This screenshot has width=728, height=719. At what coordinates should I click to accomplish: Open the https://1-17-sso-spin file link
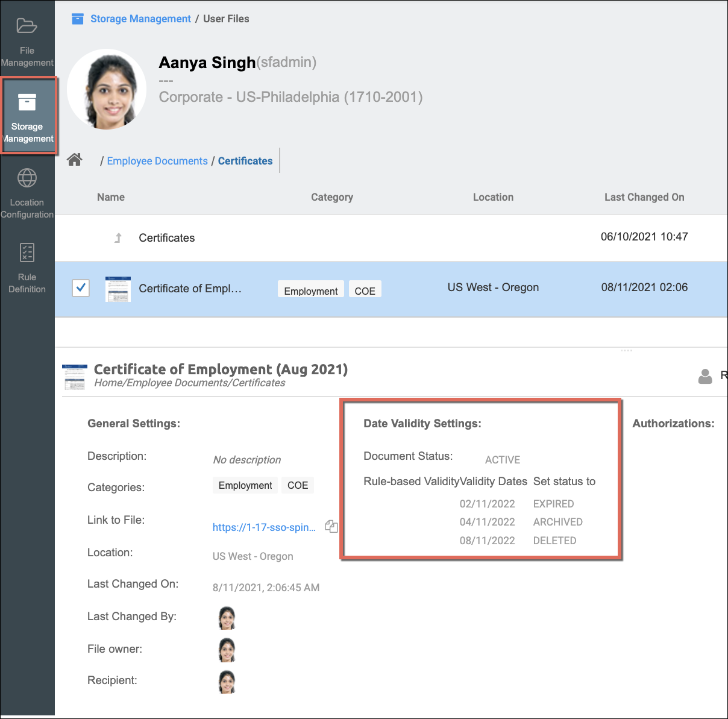pyautogui.click(x=264, y=527)
